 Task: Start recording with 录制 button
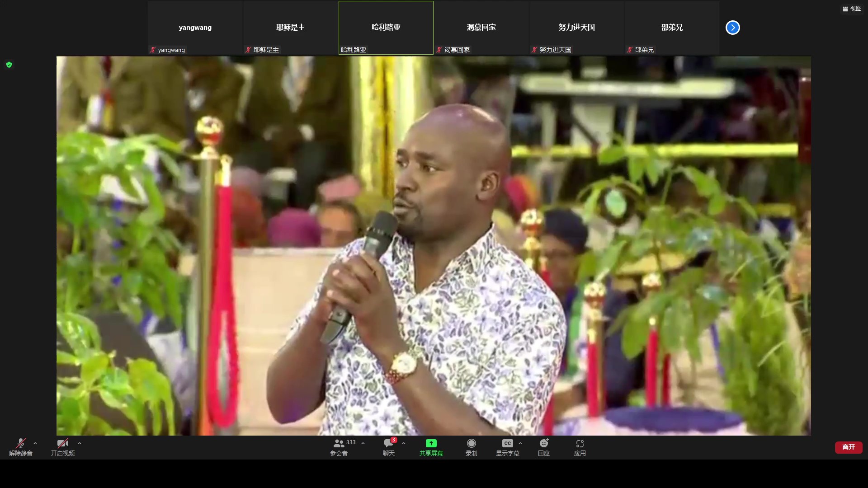coord(471,446)
